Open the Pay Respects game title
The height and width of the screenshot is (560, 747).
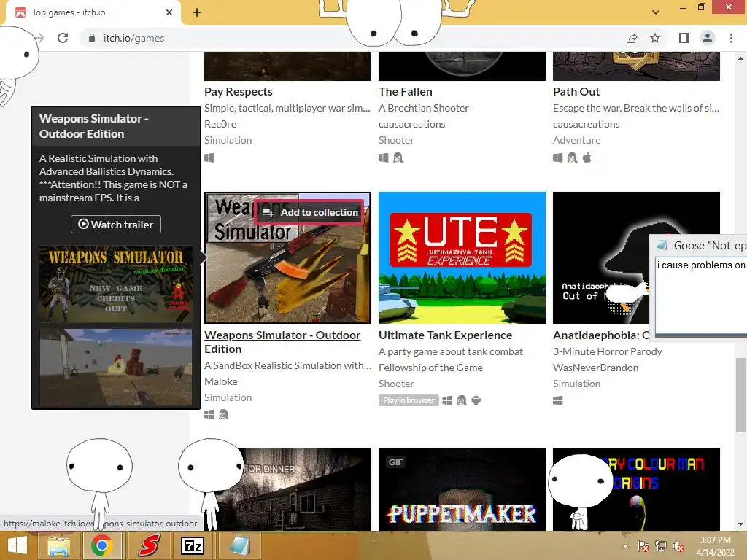tap(239, 91)
